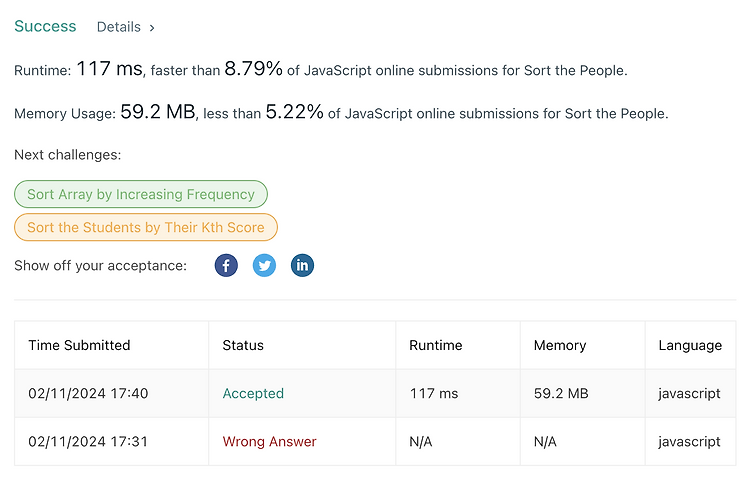View the Accepted submission

(253, 393)
